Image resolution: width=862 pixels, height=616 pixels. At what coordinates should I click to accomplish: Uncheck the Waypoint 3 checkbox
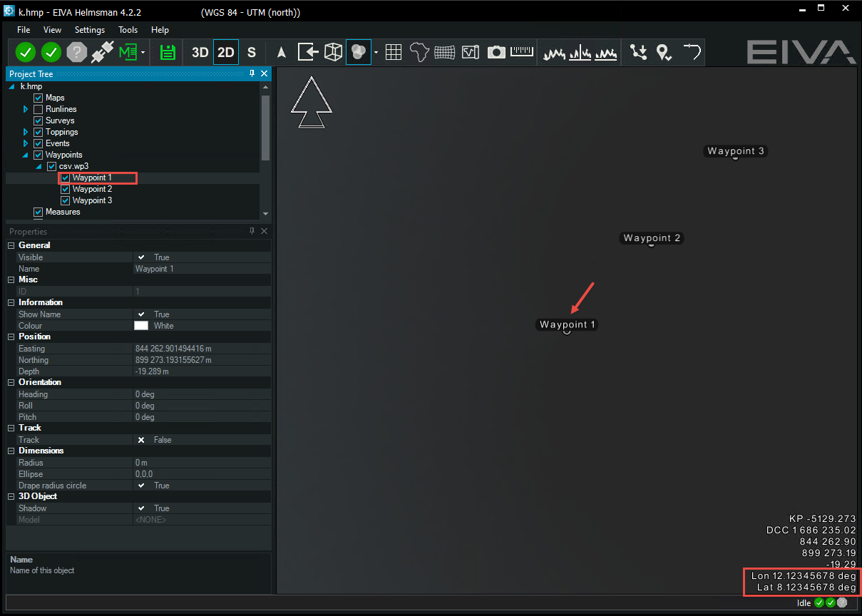click(x=65, y=200)
